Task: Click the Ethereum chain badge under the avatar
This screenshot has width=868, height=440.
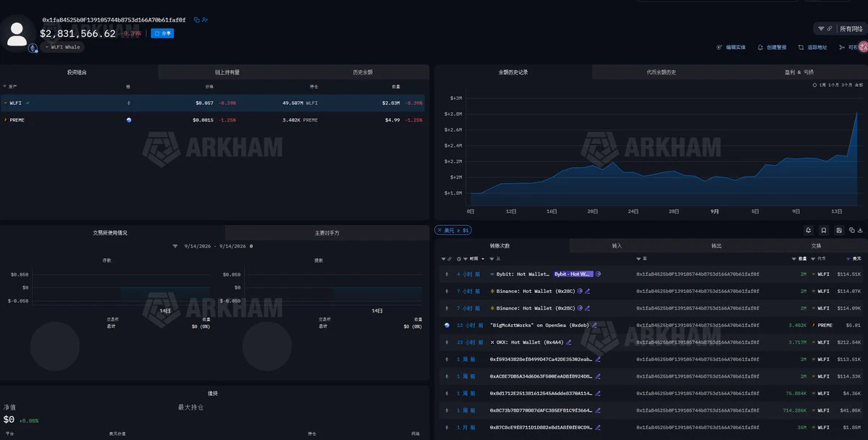Action: point(33,48)
